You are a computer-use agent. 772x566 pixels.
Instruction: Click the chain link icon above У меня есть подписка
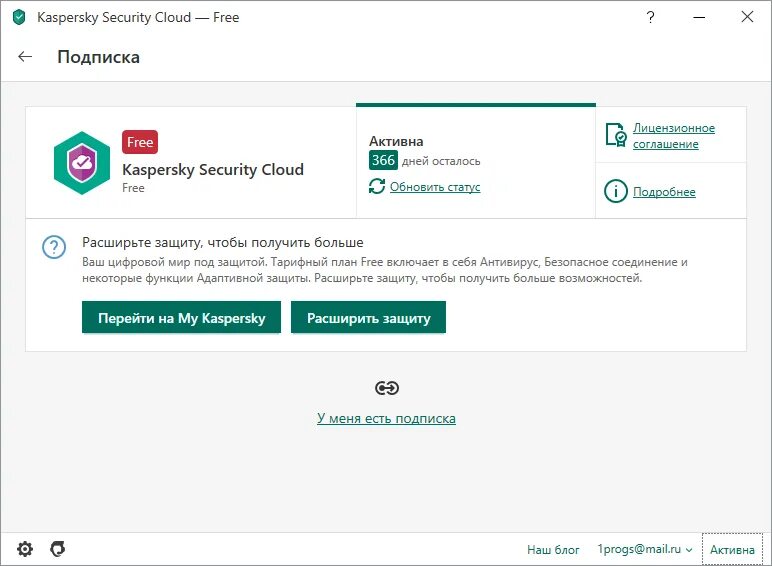click(386, 388)
